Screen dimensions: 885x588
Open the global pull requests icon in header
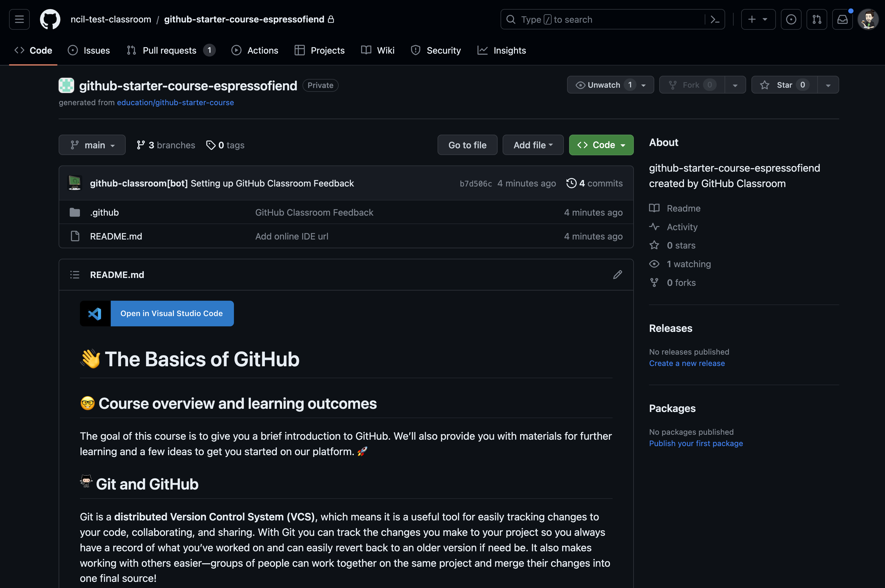817,19
